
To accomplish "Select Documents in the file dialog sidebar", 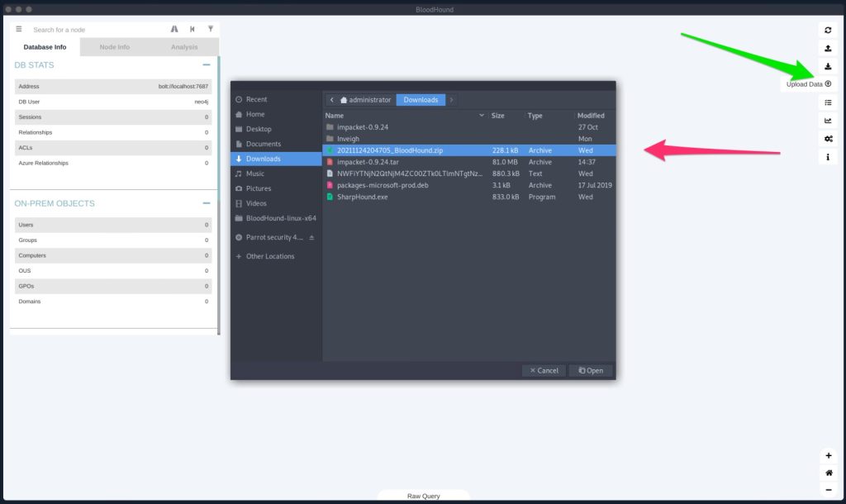I will [276, 144].
